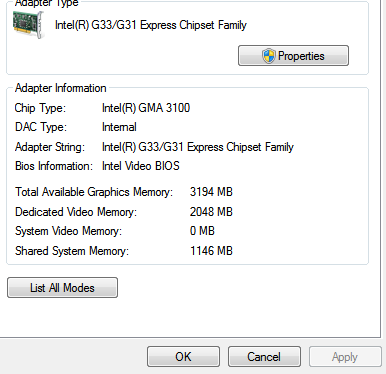This screenshot has width=386, height=374.
Task: Click the graphics adapter card icon
Action: 29,25
